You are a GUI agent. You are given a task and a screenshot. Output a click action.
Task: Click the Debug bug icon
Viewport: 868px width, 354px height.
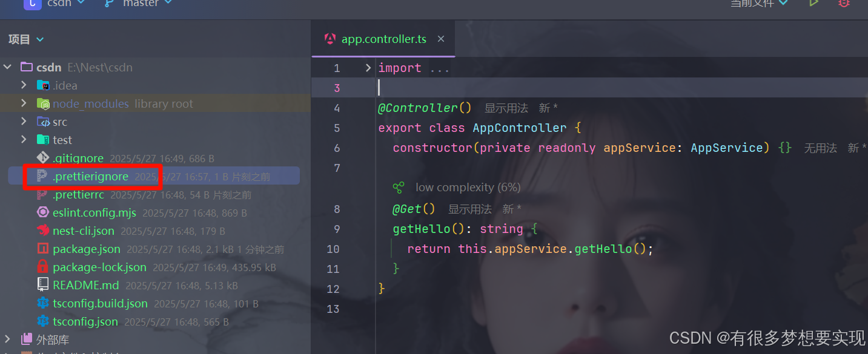point(844,3)
